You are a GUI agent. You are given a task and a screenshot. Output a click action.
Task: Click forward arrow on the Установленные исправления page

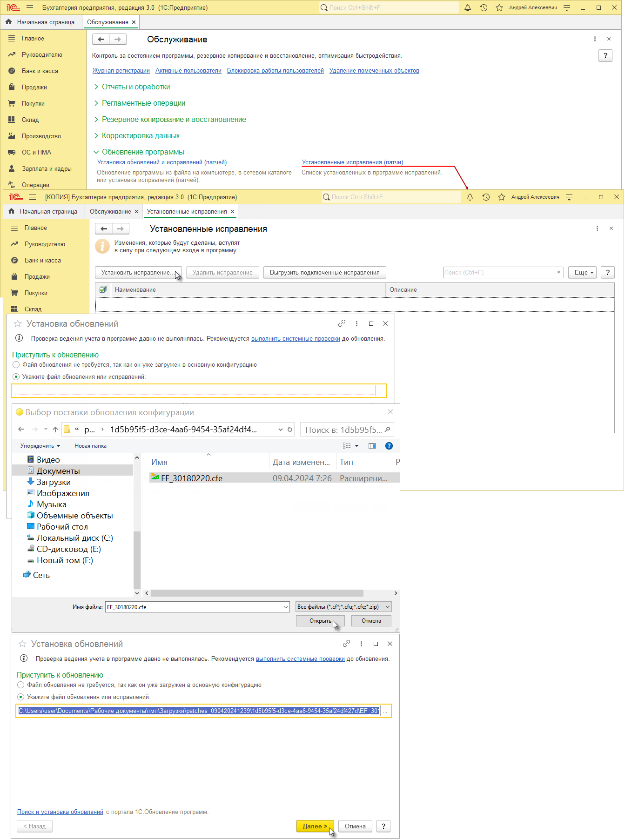121,228
